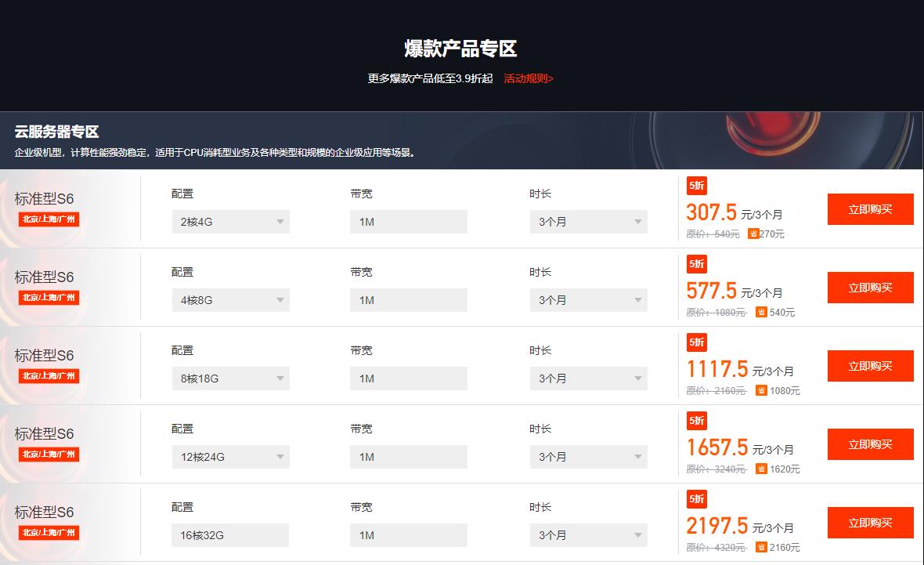Click the 1M bandwidth field in the 12核24G row
The width and height of the screenshot is (924, 565).
(x=409, y=457)
